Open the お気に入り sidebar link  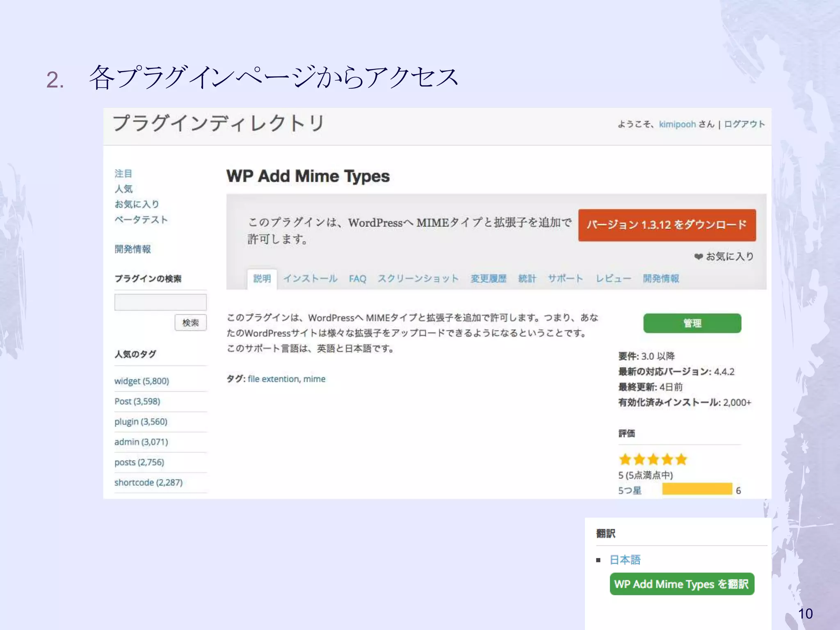click(137, 204)
